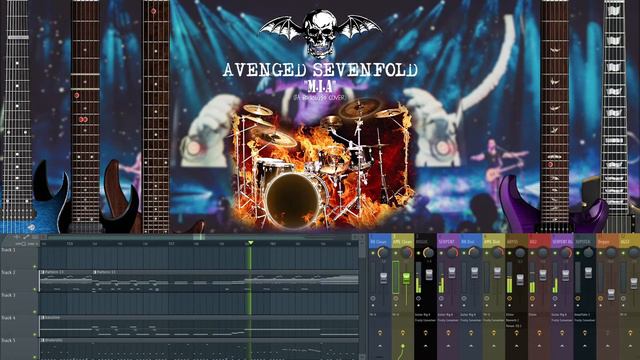The width and height of the screenshot is (640, 360).
Task: Turn the RR Clean channel pan knob
Action: (x=383, y=253)
